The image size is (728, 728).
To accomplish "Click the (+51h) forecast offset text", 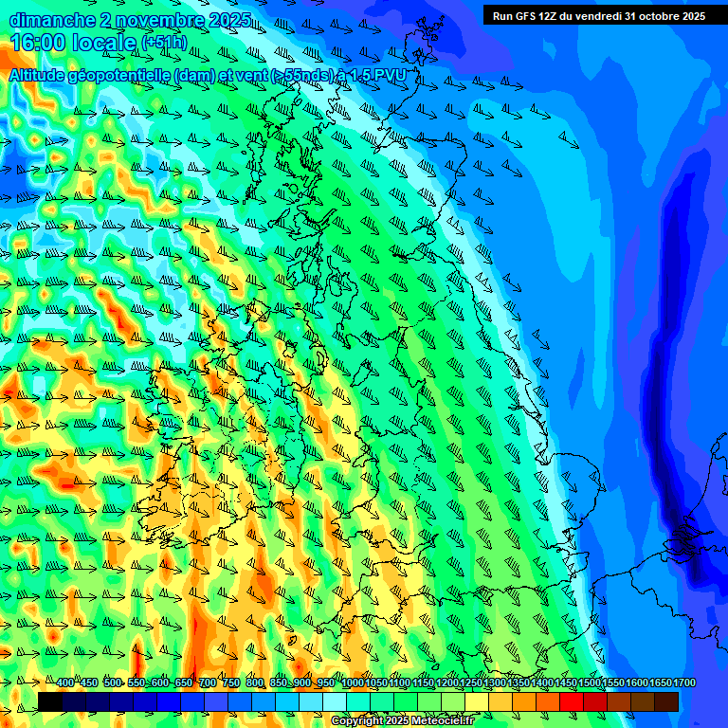I will [x=165, y=44].
